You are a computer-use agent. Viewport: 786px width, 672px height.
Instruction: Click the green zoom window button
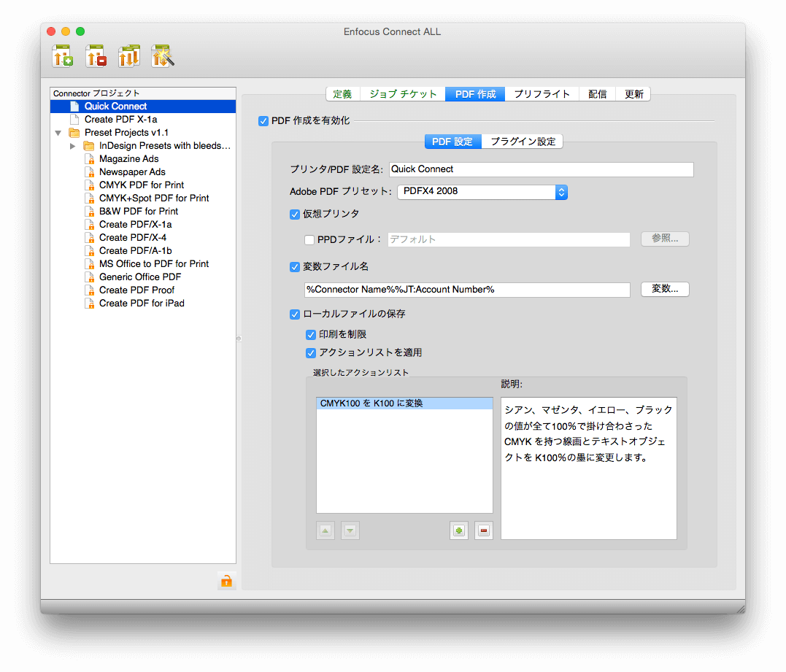pos(80,31)
